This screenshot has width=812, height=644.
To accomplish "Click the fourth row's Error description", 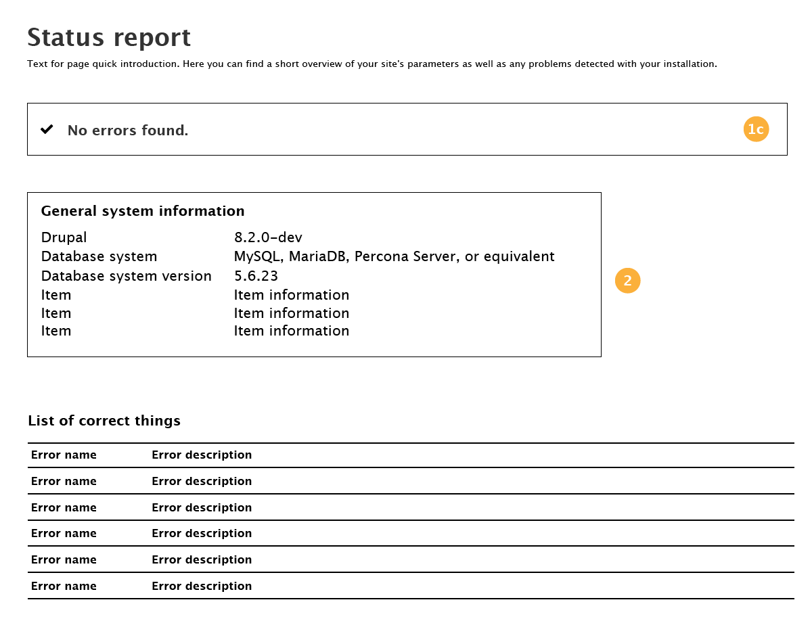I will [x=202, y=534].
